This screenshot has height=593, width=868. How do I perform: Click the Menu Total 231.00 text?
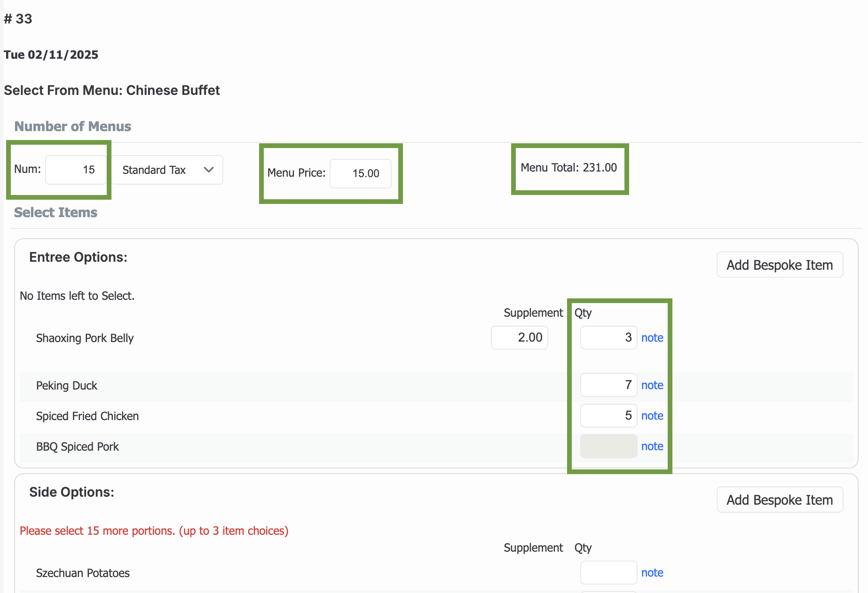[568, 168]
